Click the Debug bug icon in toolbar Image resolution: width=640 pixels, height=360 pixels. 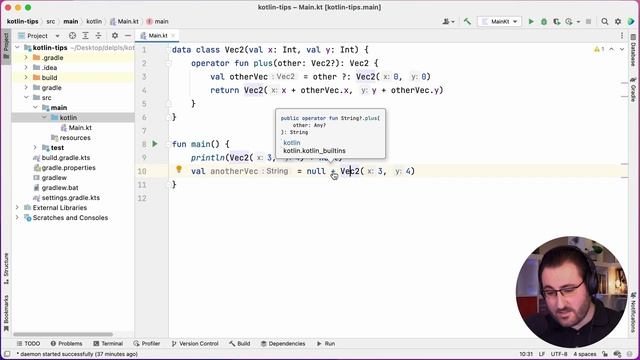(544, 22)
